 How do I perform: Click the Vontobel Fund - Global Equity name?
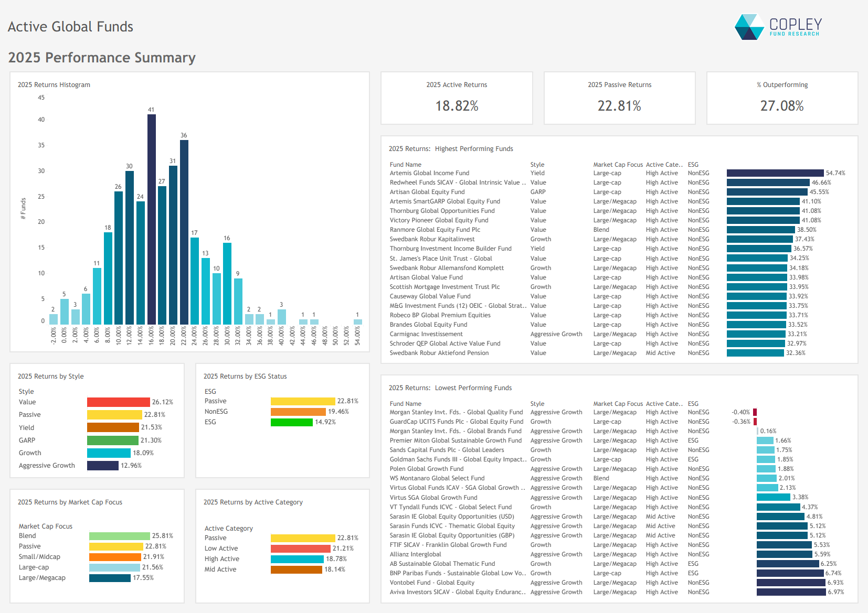pos(431,583)
